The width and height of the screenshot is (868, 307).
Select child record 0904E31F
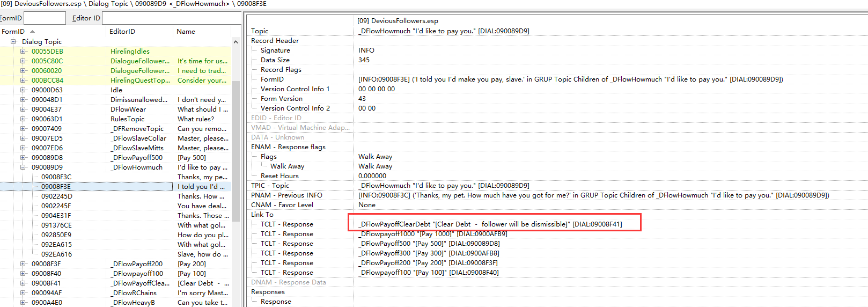click(x=56, y=215)
